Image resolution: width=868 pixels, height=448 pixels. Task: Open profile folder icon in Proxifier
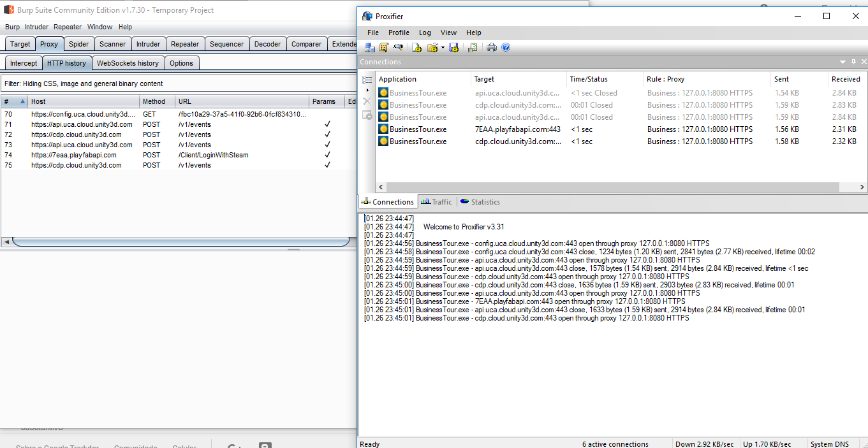coord(432,47)
